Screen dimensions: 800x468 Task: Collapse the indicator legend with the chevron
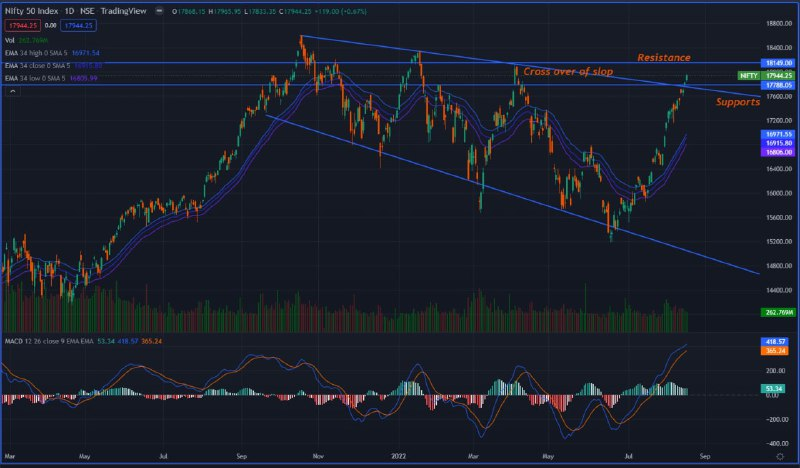tap(13, 91)
